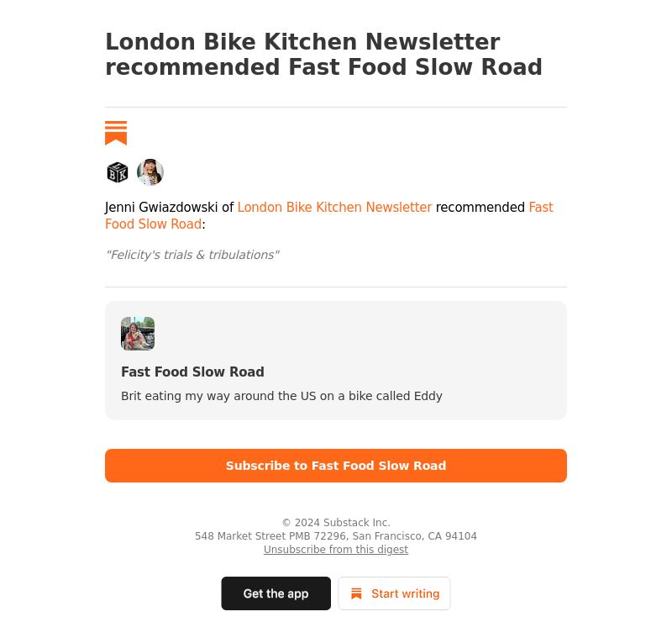Click the Substack icon inside Start writing
The height and width of the screenshot is (638, 672).
(356, 593)
